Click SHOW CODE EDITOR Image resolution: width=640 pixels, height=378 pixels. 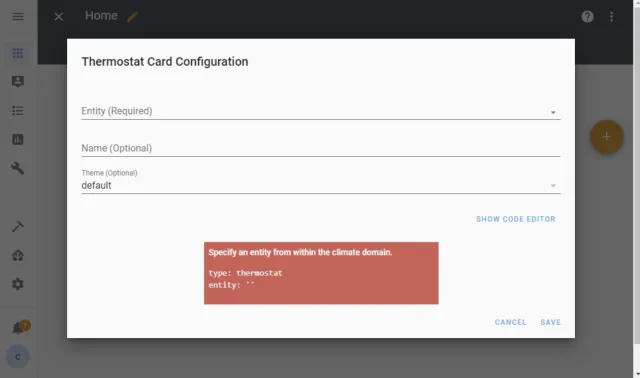click(x=516, y=219)
